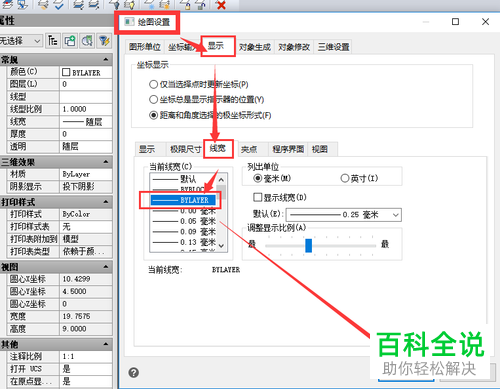Open the 线宽 sub-tab

(x=218, y=148)
